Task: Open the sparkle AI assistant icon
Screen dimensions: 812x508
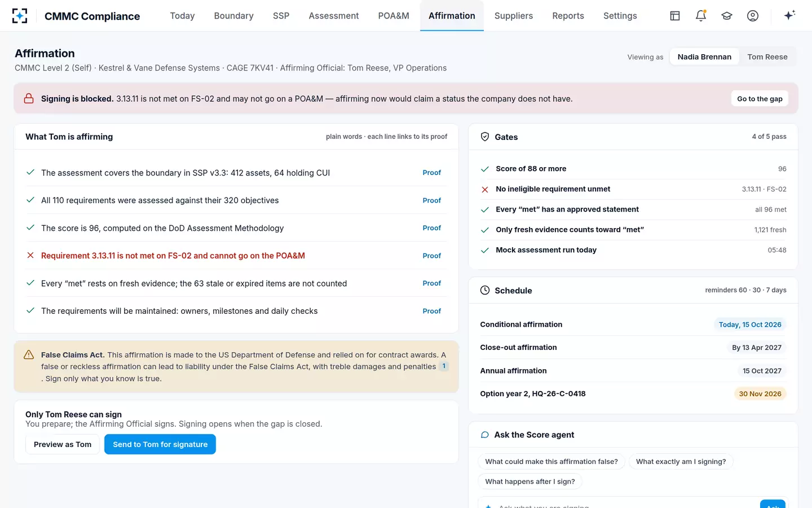Action: pos(789,15)
